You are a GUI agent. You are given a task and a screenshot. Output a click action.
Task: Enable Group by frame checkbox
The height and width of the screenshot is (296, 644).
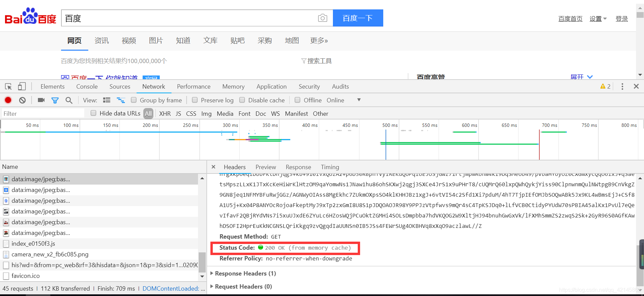[134, 100]
